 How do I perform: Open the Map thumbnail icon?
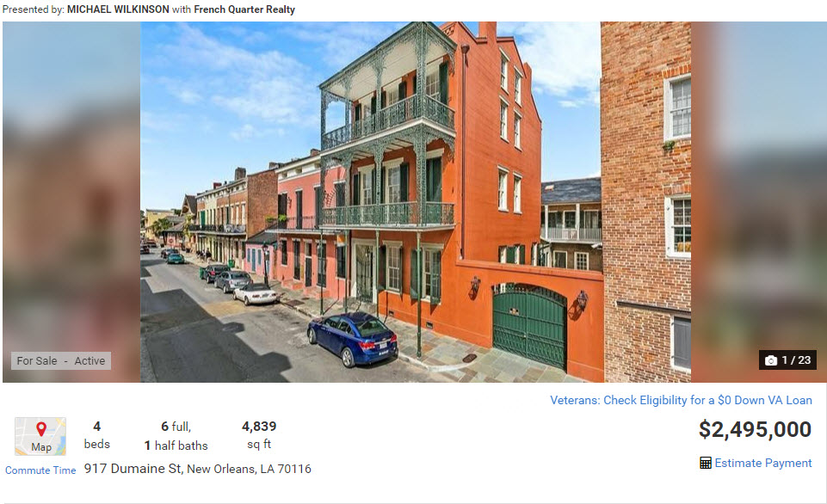40,437
